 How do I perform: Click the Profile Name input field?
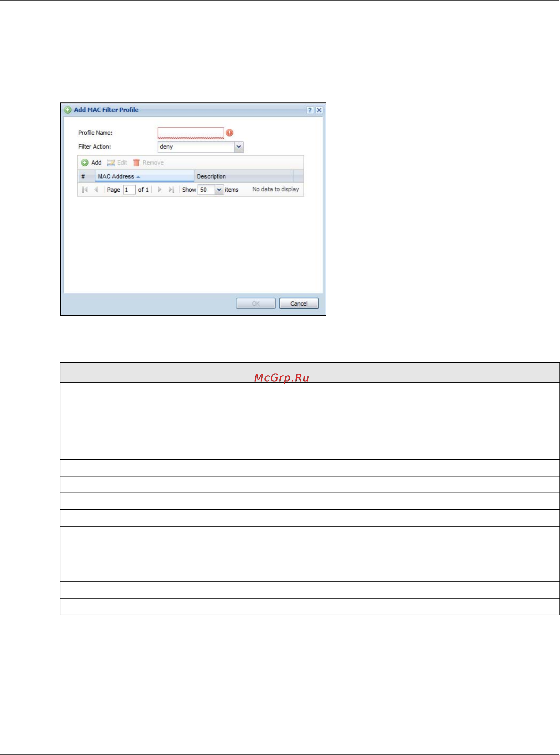191,133
